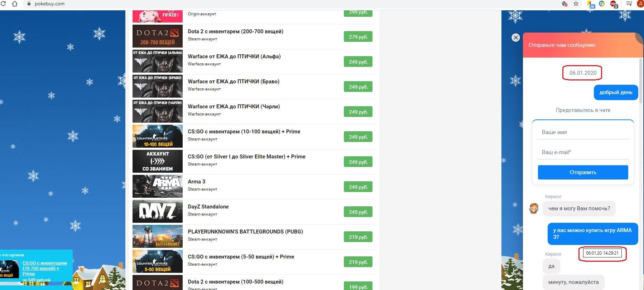This screenshot has height=290, width=644.
Task: Buy CS:GO 5-50 вещей for 219 руб.
Action: [358, 262]
